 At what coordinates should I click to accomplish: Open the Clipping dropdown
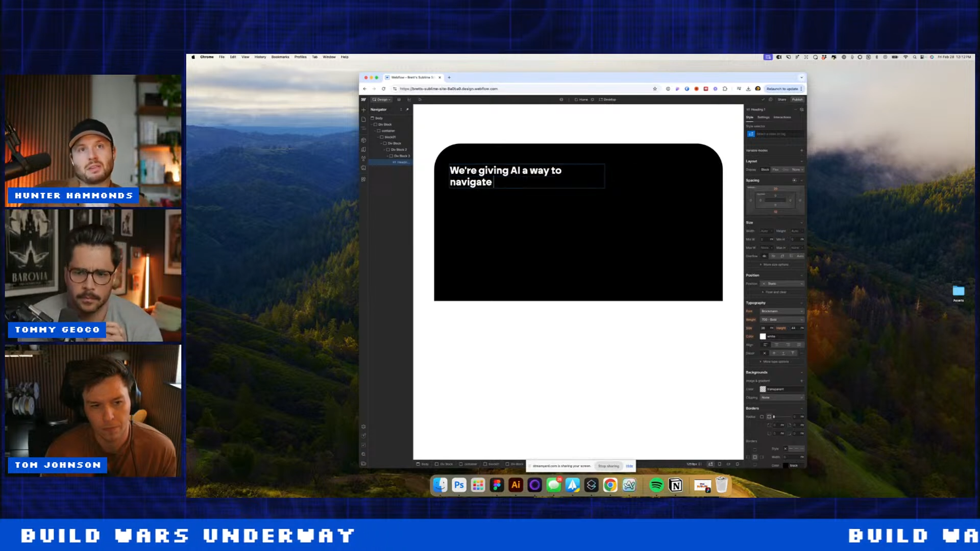coord(782,397)
